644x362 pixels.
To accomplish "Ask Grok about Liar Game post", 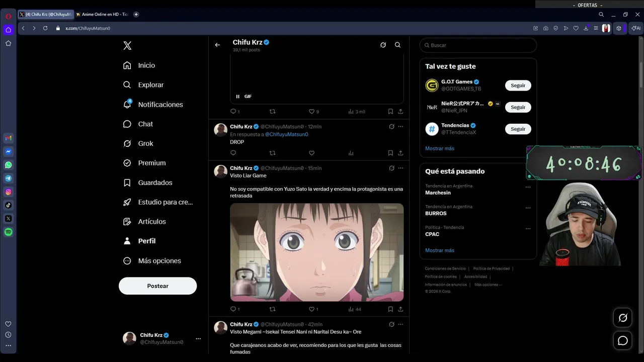I will pyautogui.click(x=391, y=168).
